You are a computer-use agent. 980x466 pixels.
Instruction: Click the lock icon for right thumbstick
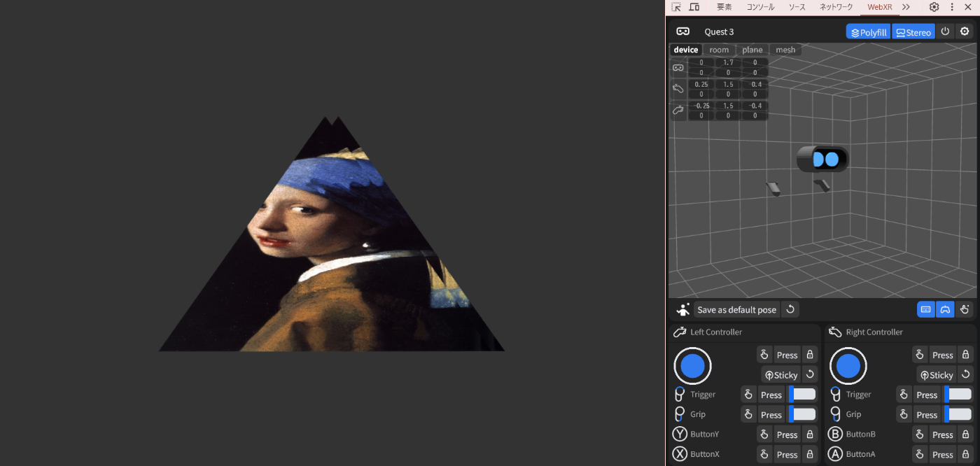tap(965, 355)
